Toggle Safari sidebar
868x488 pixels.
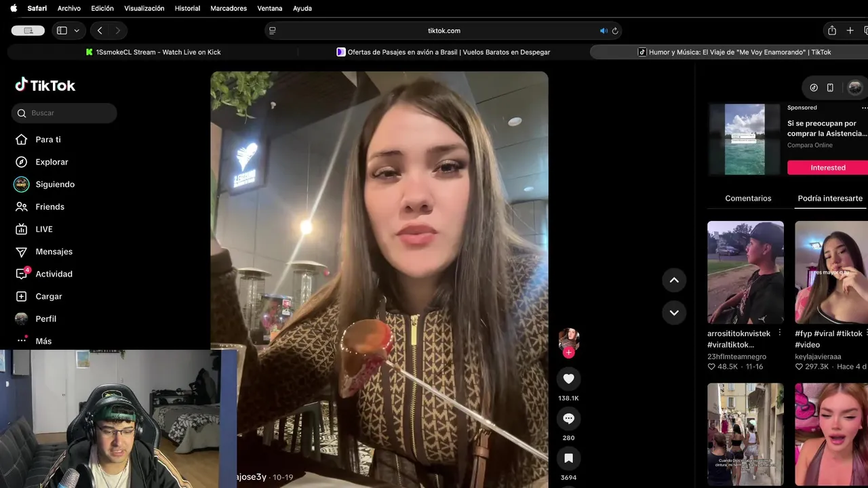(x=62, y=30)
